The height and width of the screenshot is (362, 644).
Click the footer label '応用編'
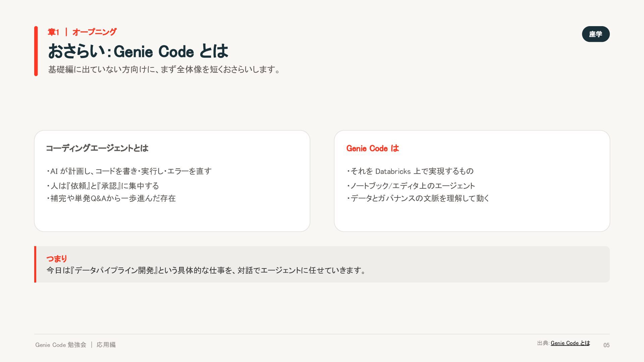pos(106,345)
